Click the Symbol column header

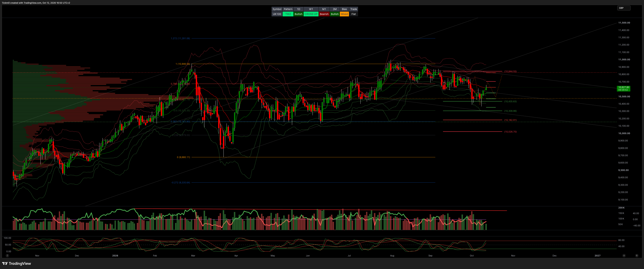click(x=277, y=9)
